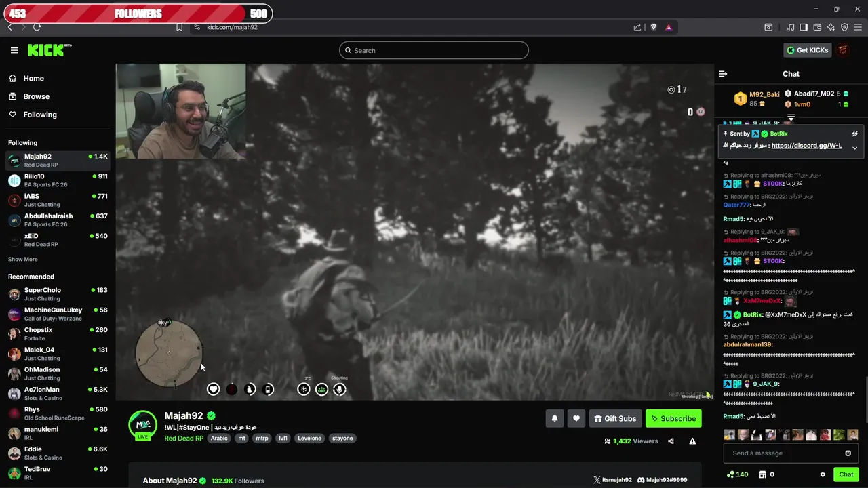Screen dimensions: 868x488
Task: Select Riiio10 channel in Following list
Action: pyautogui.click(x=58, y=180)
